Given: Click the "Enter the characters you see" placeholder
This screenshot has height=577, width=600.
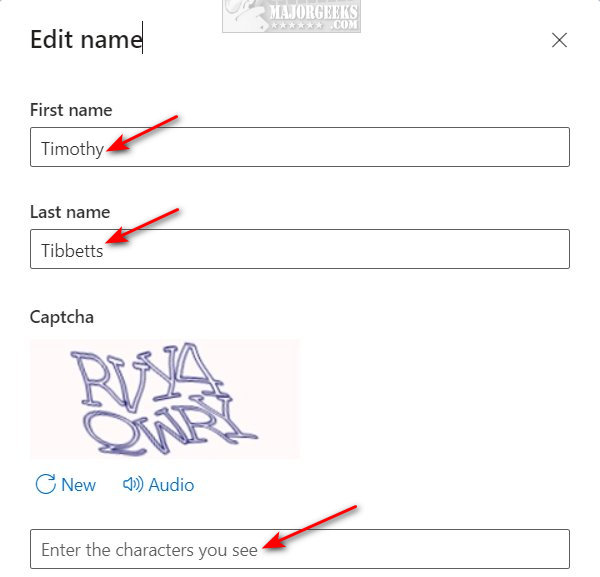Looking at the screenshot, I should coord(149,550).
